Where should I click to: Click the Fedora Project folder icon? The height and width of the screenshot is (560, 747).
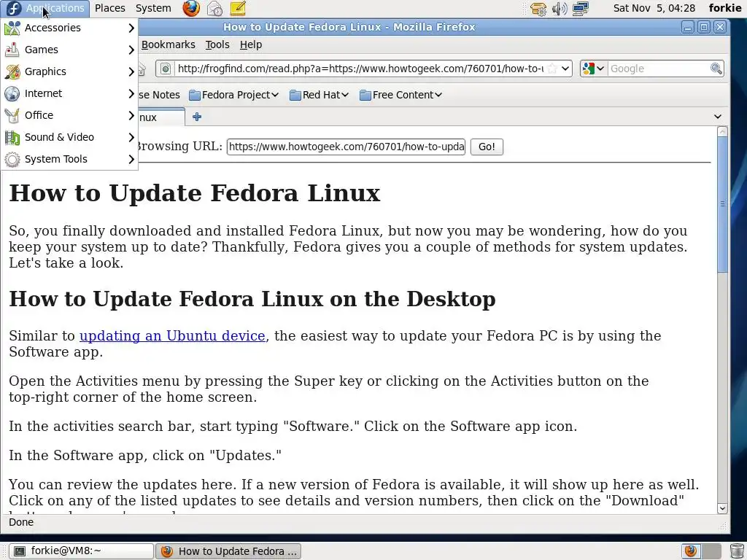point(194,96)
